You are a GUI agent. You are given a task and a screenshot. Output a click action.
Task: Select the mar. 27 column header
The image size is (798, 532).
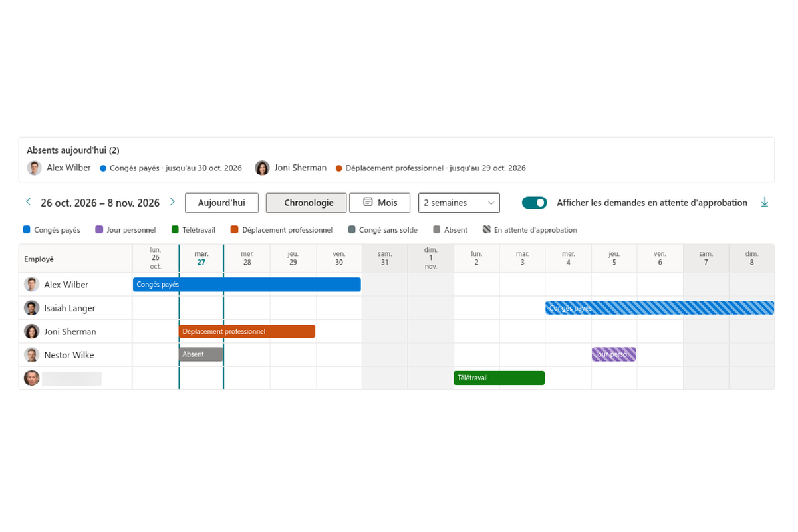point(201,258)
